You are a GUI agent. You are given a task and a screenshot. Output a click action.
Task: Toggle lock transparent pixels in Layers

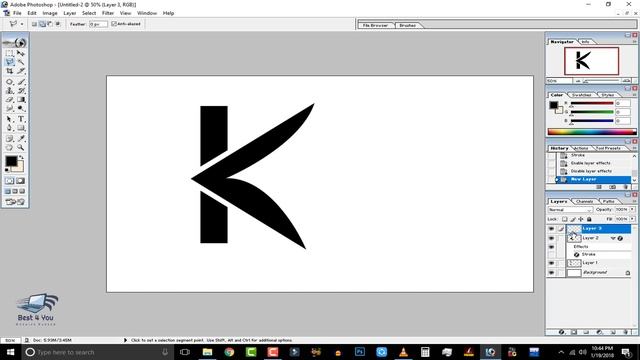coord(564,219)
